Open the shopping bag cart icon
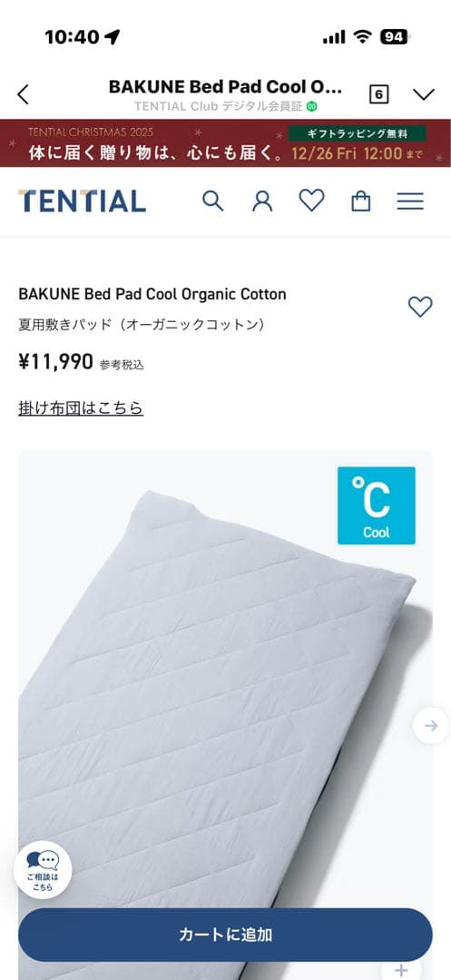The width and height of the screenshot is (451, 980). click(x=361, y=201)
